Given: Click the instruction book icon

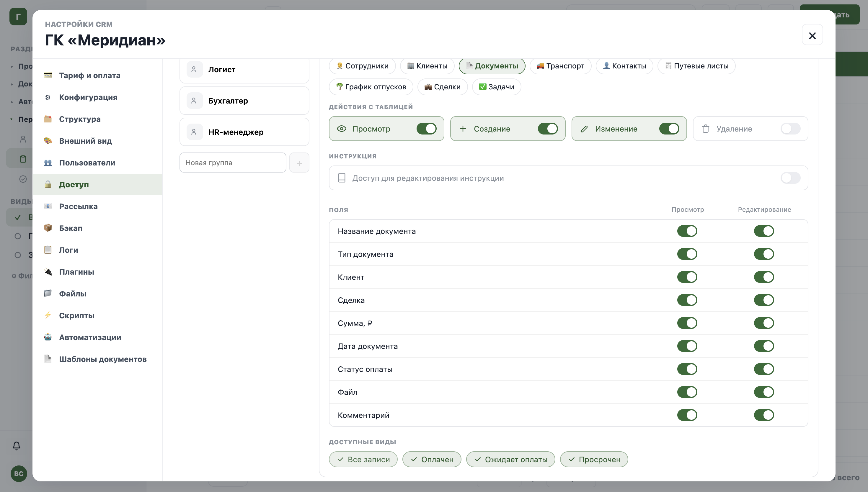Looking at the screenshot, I should click(342, 178).
